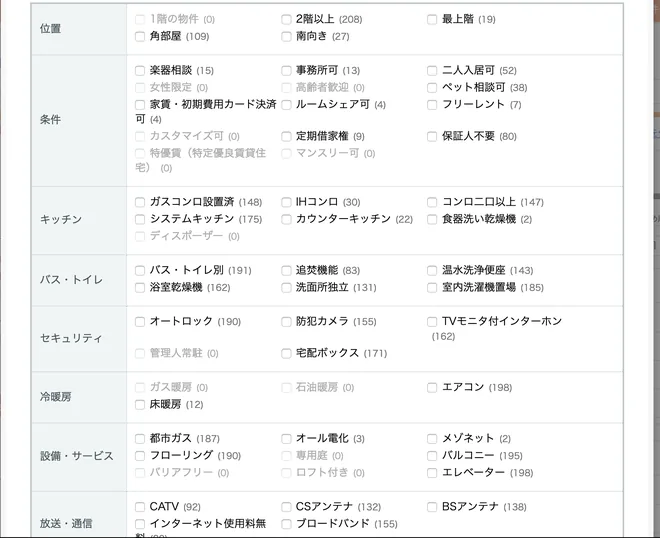Tick TVモニタ付インターホン option

[432, 322]
